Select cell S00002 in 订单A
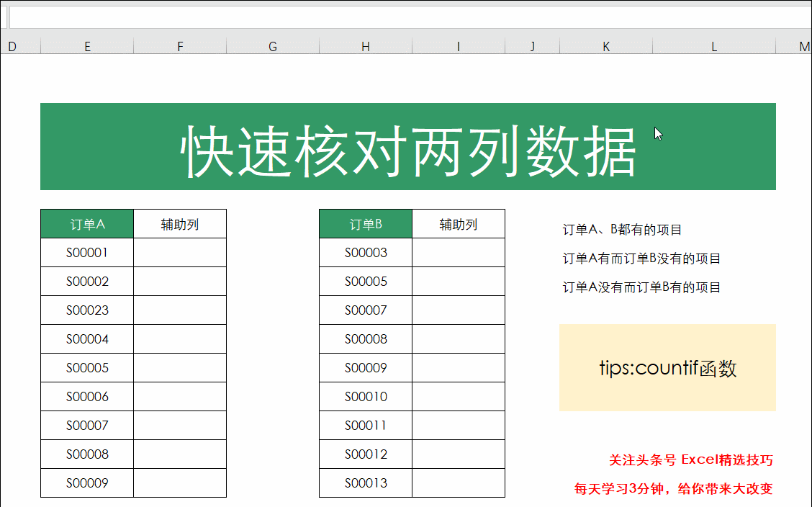 click(87, 281)
